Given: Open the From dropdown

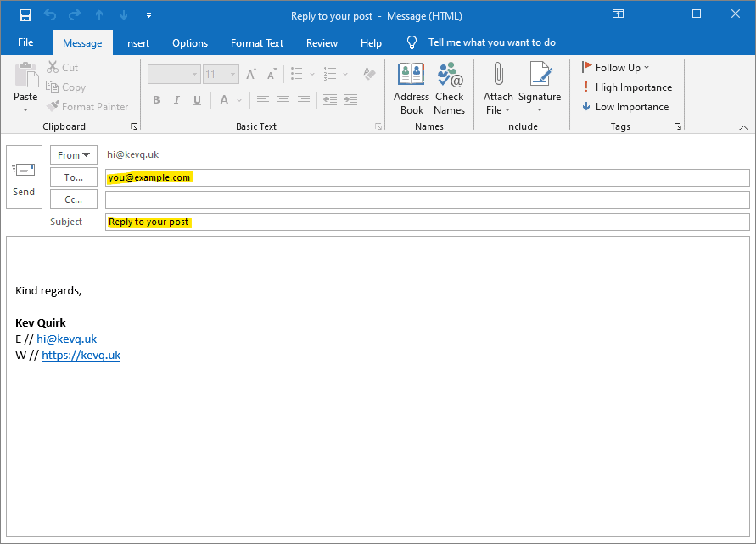Looking at the screenshot, I should (x=73, y=154).
